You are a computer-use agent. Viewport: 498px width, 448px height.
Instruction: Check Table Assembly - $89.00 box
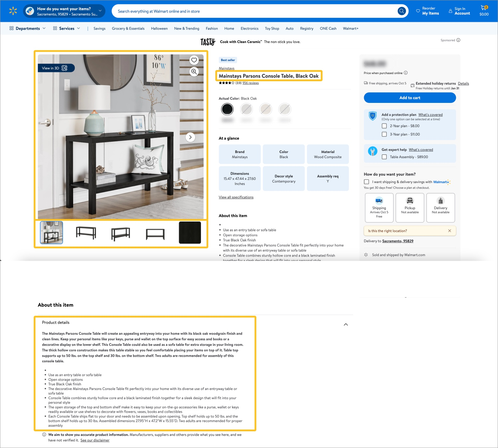click(x=384, y=157)
